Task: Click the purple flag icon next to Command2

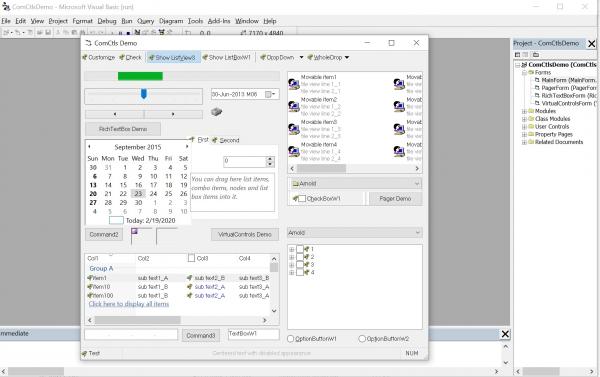Action: pos(134,231)
